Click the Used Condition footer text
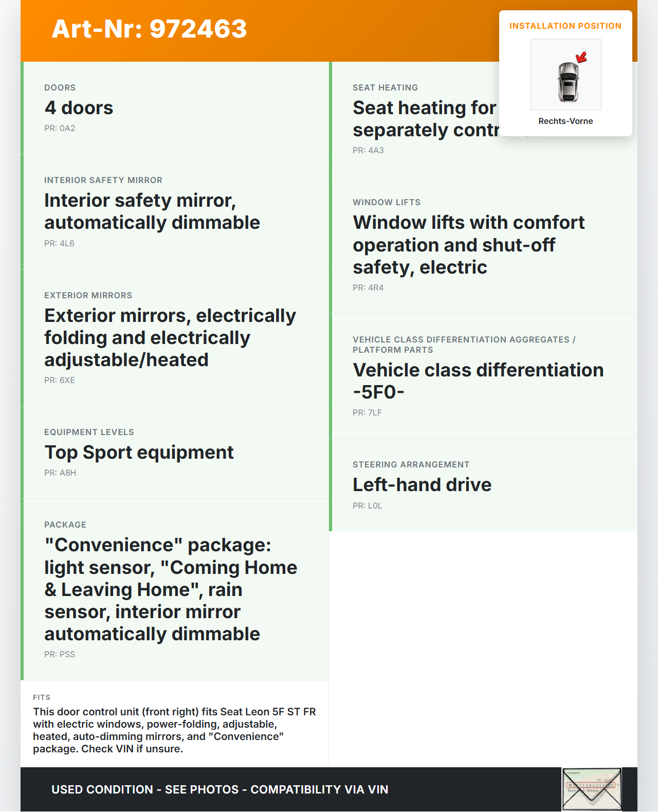The height and width of the screenshot is (812, 658). click(x=220, y=789)
